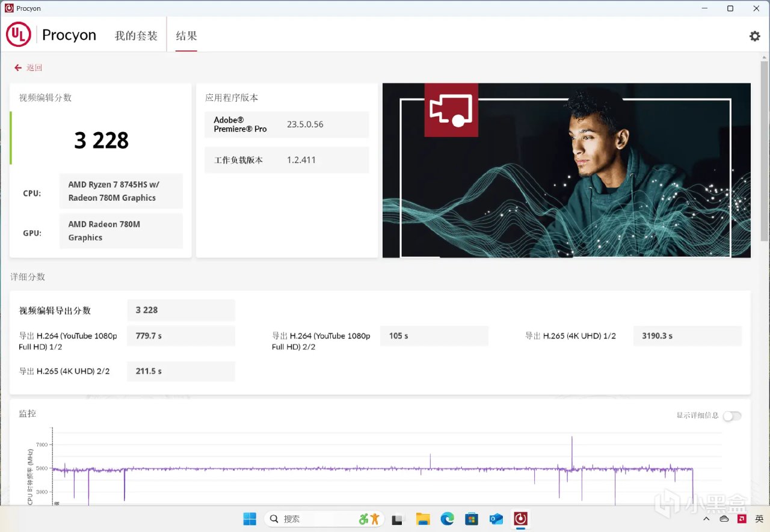Close the Procyon window
The image size is (770, 532).
pos(757,8)
